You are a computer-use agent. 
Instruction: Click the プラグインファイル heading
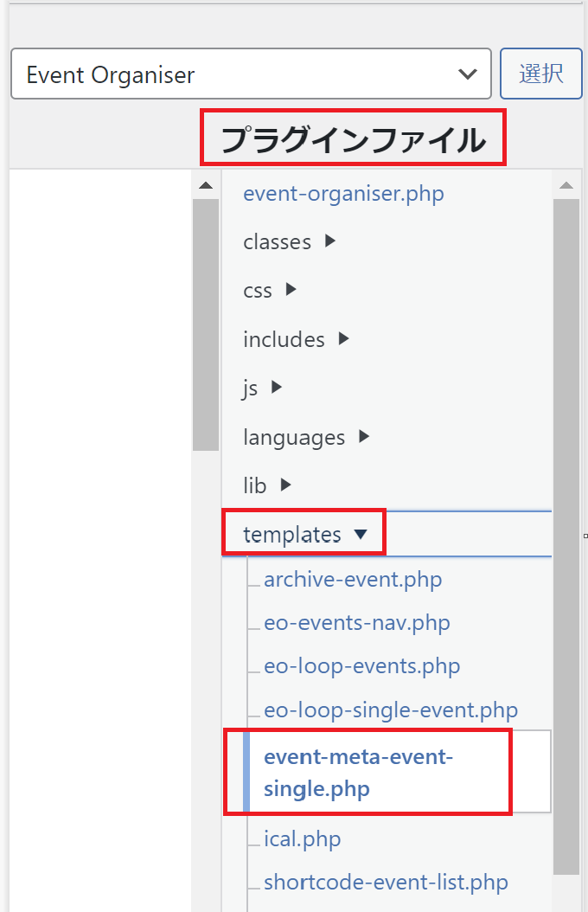point(354,139)
